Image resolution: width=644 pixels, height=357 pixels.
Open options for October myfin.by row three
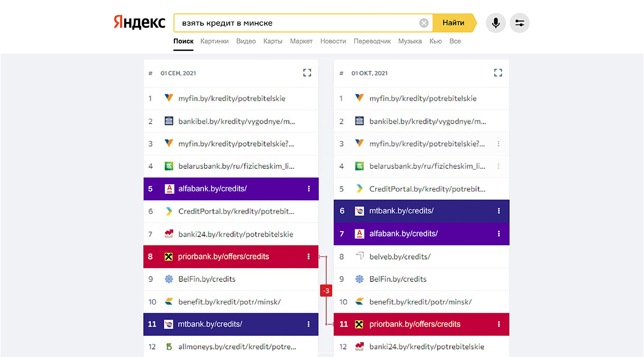[499, 144]
